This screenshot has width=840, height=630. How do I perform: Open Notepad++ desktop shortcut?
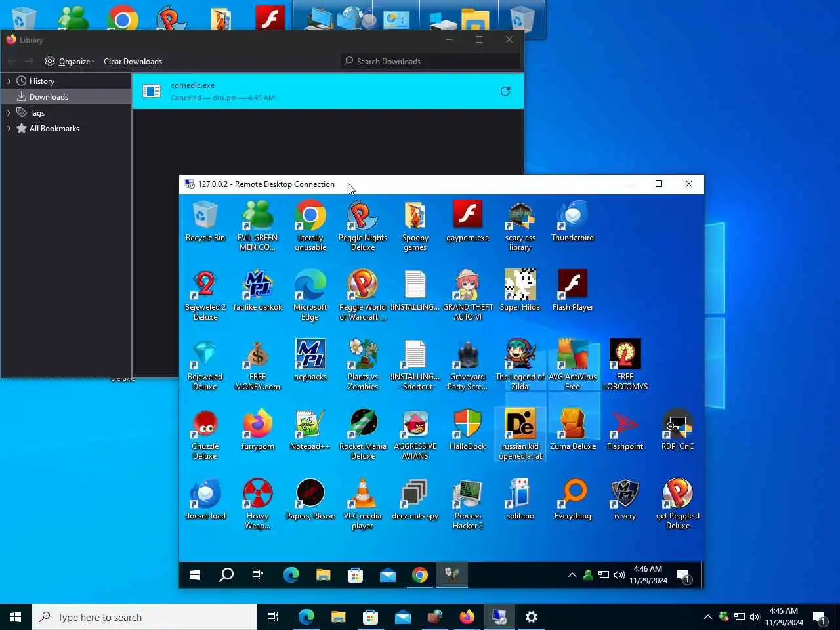tap(310, 429)
